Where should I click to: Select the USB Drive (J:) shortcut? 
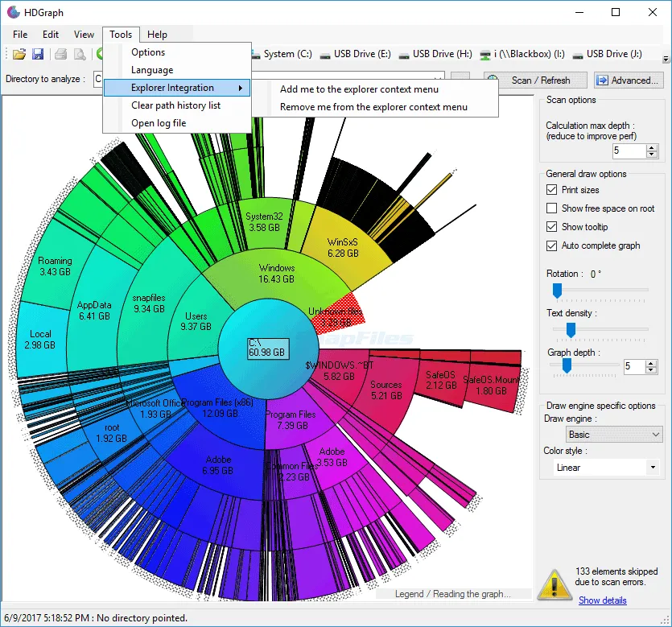click(x=608, y=54)
